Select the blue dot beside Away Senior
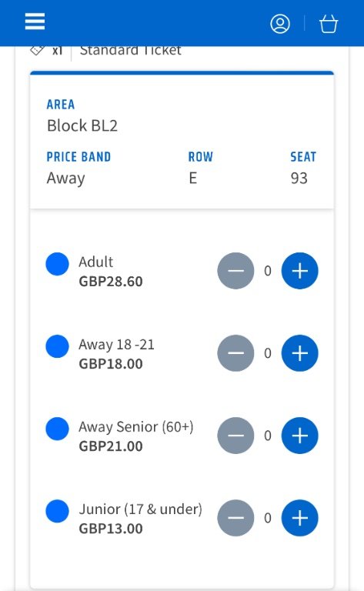Image resolution: width=364 pixels, height=591 pixels. pos(57,429)
